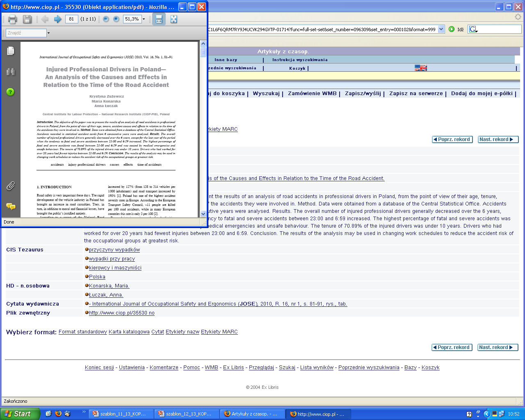Click Zapisz/wyślij in the action bar
Image resolution: width=525 pixels, height=420 pixels.
click(x=363, y=94)
